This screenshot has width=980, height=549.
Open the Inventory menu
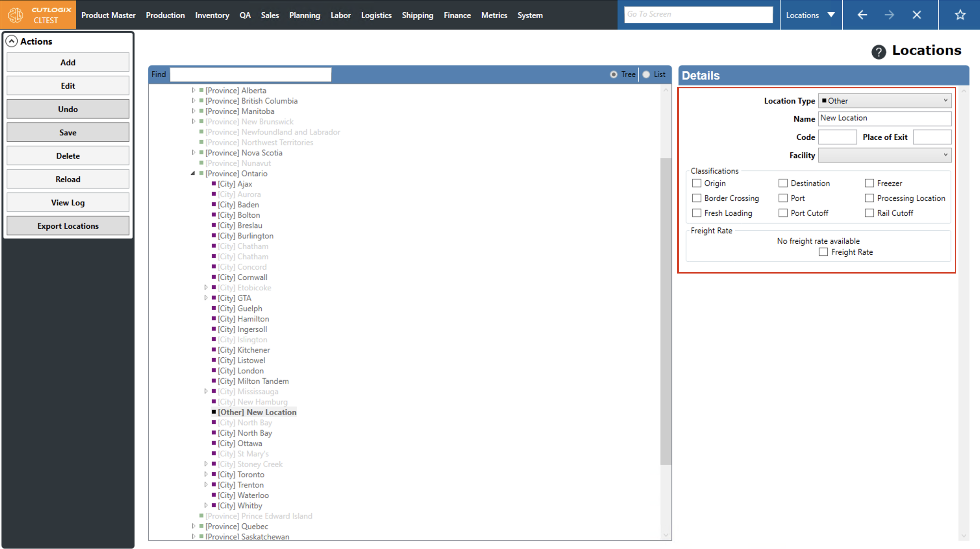tap(212, 15)
